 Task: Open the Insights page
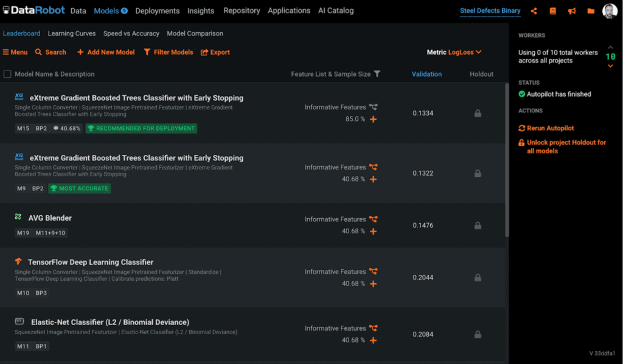coord(201,11)
